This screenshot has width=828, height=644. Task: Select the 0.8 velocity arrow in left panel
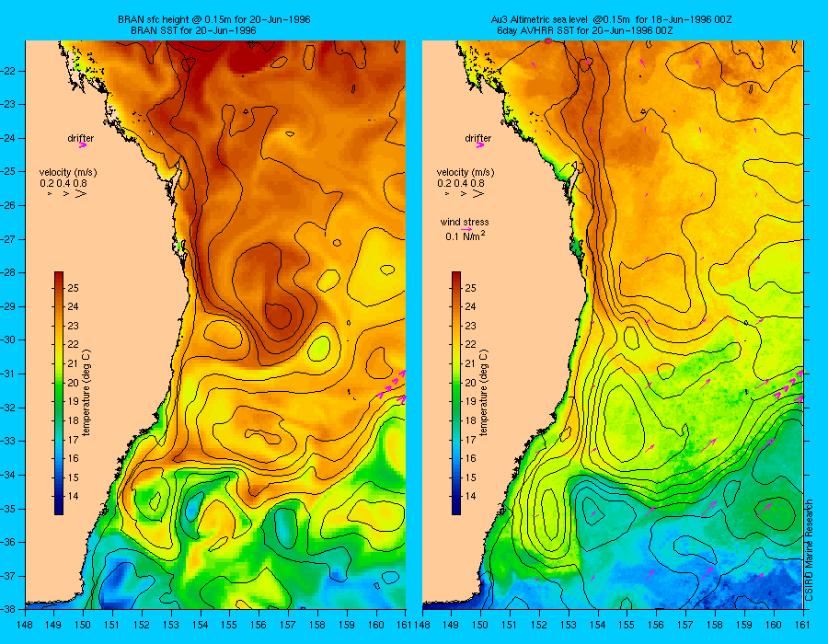(x=81, y=194)
